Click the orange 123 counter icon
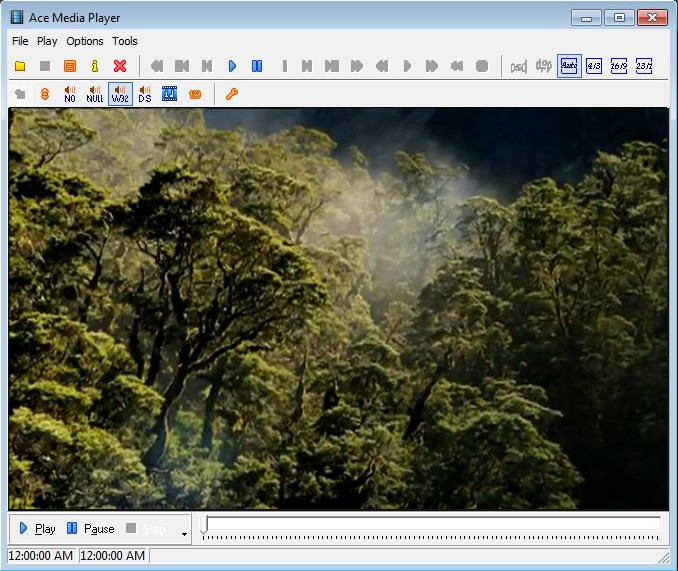The image size is (678, 571). [x=195, y=94]
